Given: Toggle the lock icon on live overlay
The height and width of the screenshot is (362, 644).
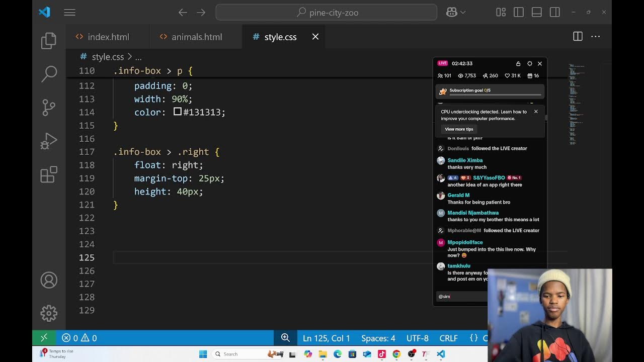Looking at the screenshot, I should tap(518, 63).
